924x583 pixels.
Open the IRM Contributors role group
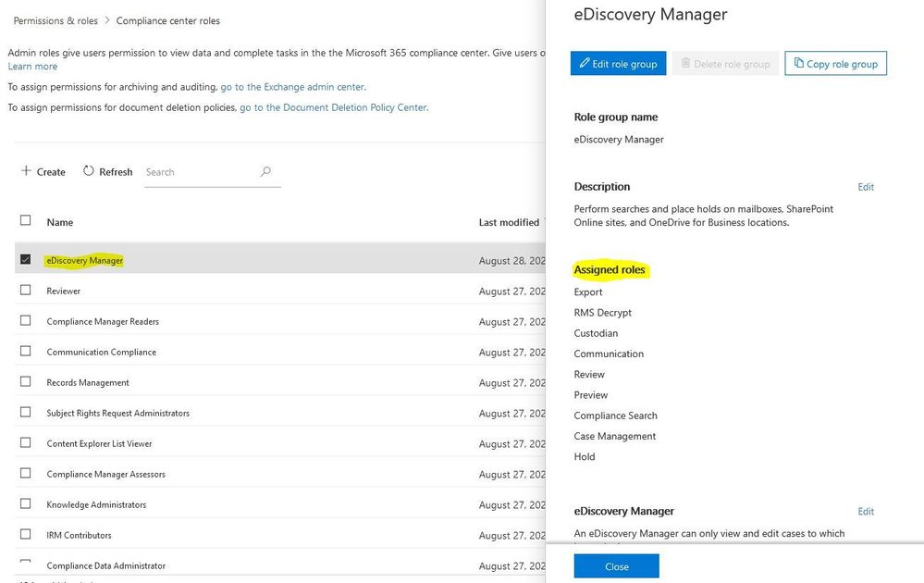tap(79, 535)
